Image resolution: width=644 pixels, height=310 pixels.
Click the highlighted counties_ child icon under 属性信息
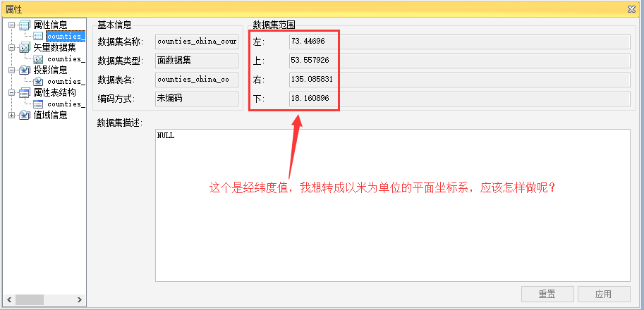pyautogui.click(x=38, y=37)
